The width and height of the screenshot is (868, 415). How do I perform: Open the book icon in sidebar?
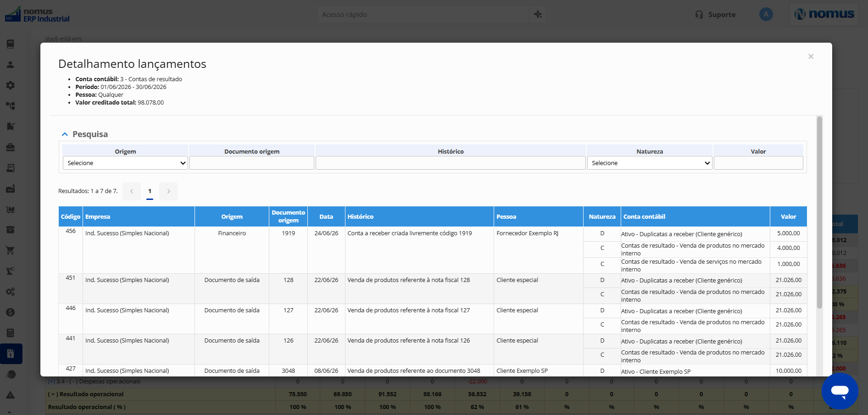[11, 44]
